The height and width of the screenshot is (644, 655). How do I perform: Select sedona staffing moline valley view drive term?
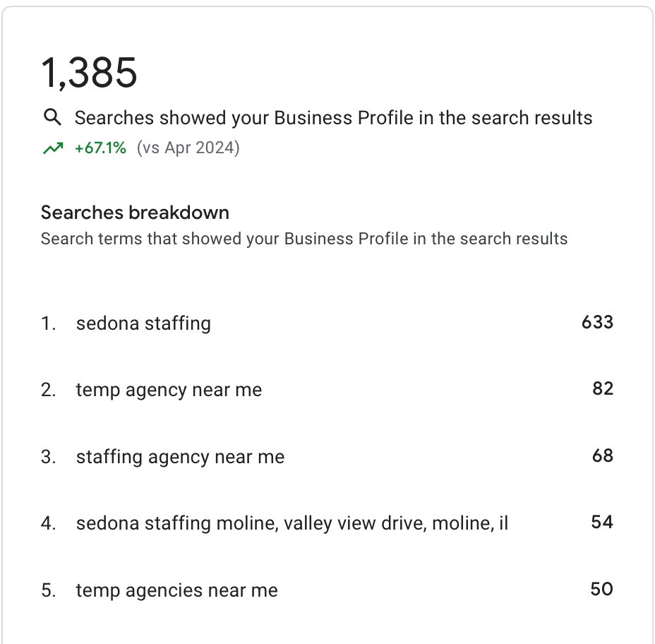[x=292, y=523]
